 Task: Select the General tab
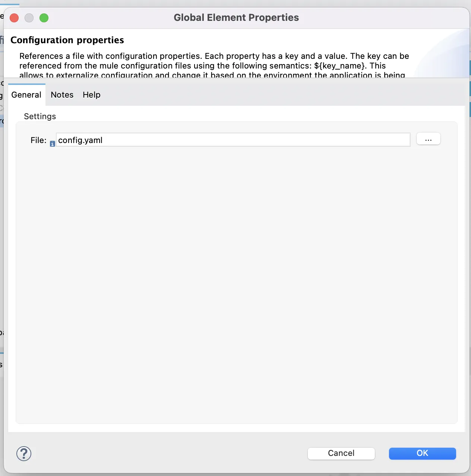tap(26, 95)
